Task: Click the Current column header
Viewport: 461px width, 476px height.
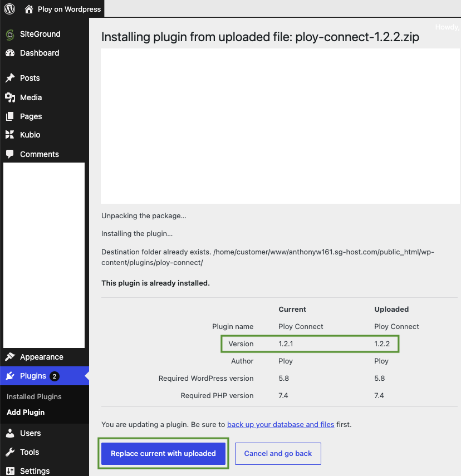Action: point(292,309)
